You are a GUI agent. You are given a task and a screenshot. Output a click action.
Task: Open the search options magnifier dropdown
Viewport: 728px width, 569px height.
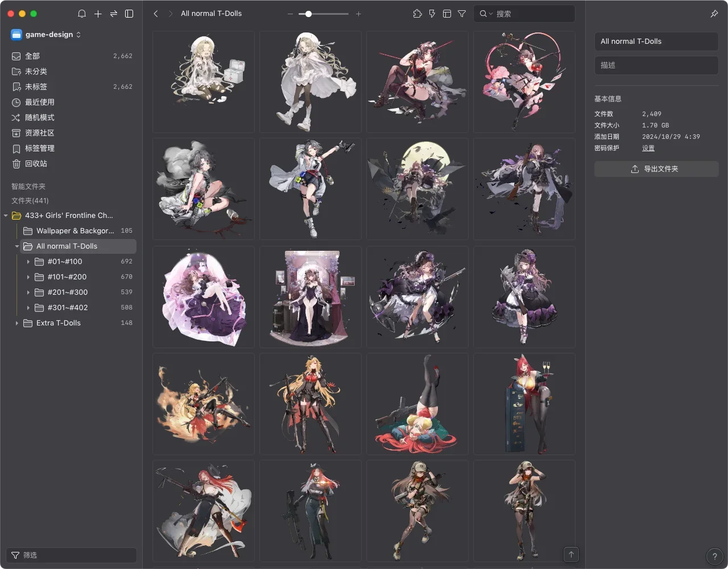coord(486,14)
